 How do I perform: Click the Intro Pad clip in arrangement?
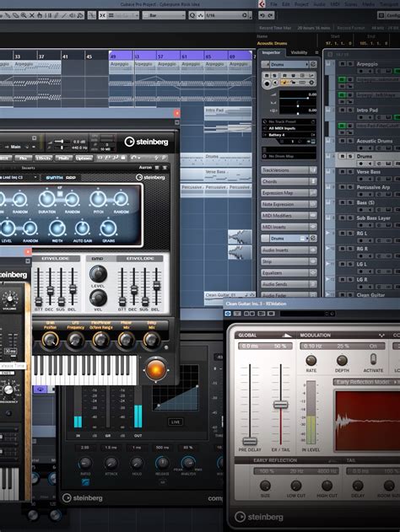[x=228, y=114]
